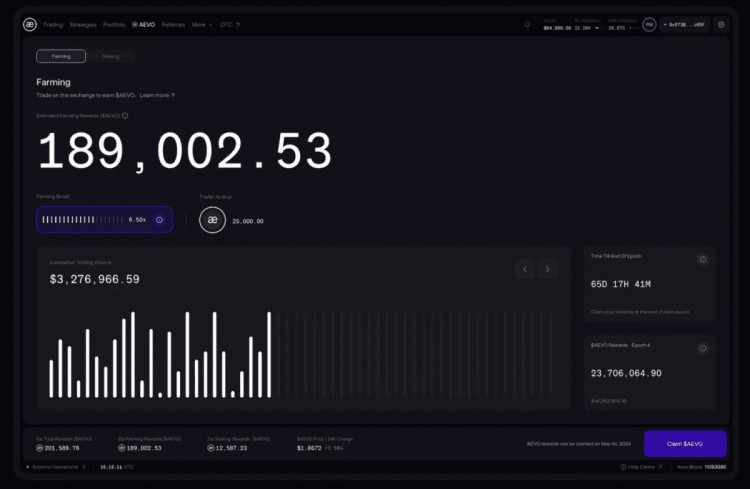Go to previous volume chart period
This screenshot has width=750, height=489.
525,269
